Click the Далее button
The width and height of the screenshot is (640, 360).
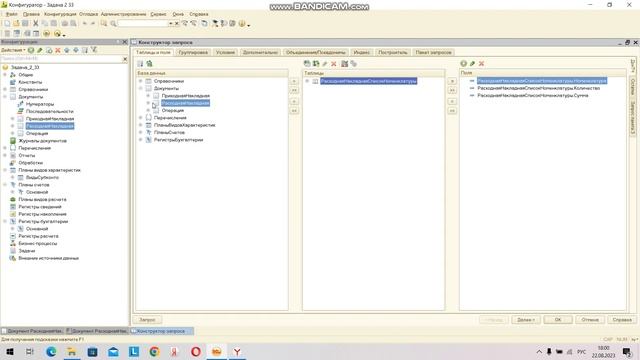coord(526,320)
